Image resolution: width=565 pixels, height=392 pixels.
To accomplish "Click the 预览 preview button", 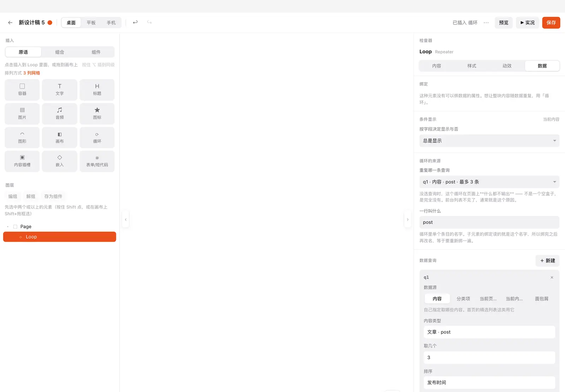I will coord(504,23).
